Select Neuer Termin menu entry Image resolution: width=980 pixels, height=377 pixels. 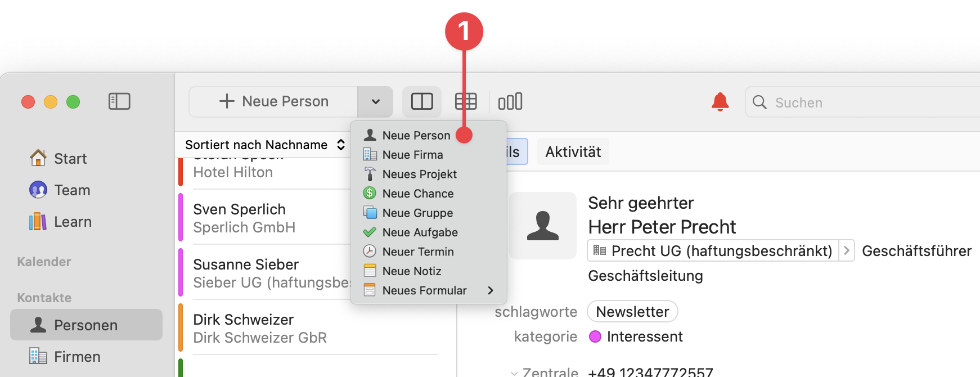click(429, 252)
